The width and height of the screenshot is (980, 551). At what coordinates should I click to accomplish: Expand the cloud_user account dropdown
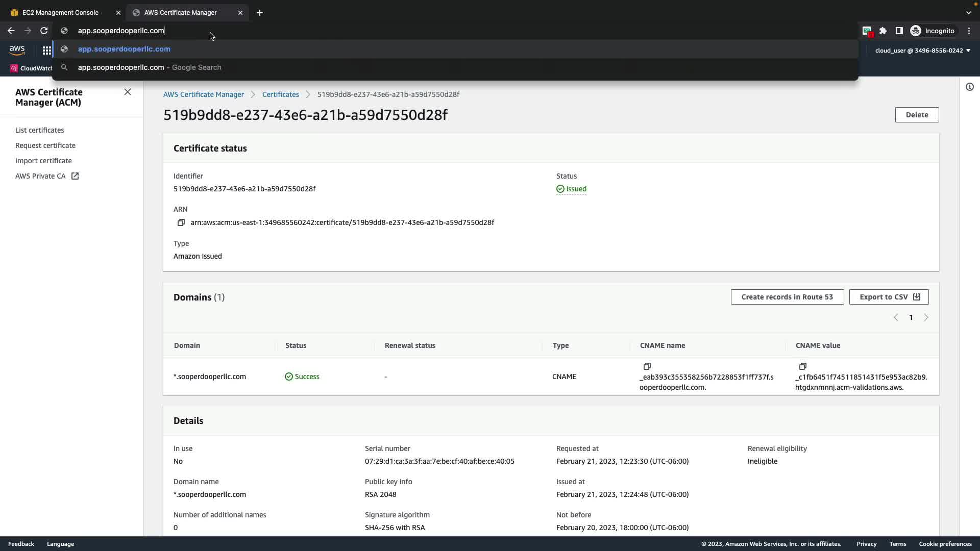tap(922, 51)
